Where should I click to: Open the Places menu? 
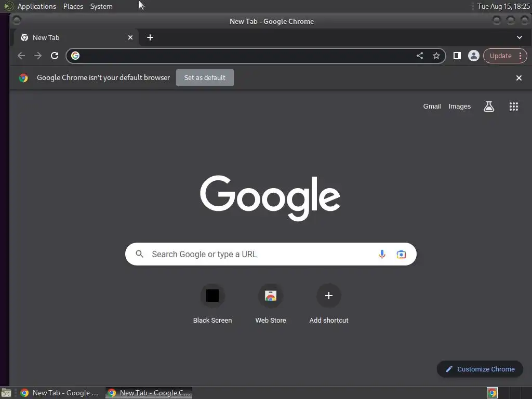73,6
